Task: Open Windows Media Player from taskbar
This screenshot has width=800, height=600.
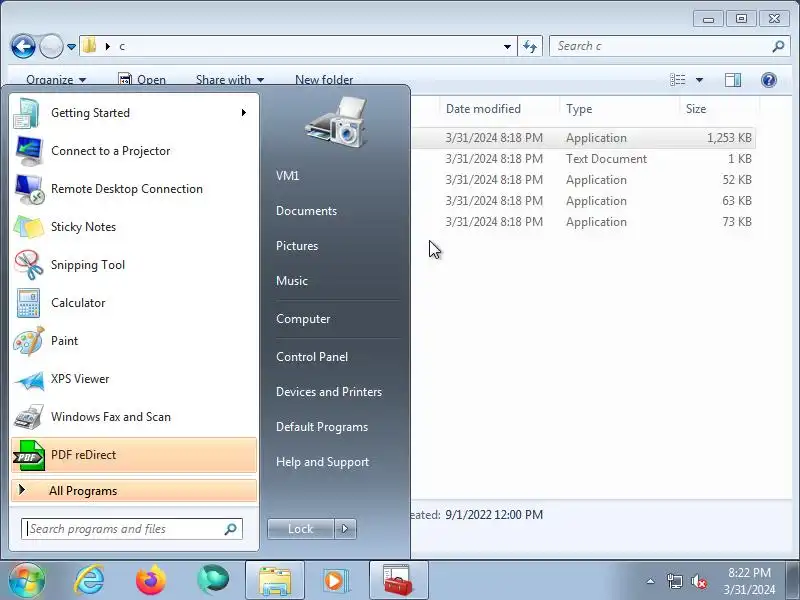Action: (x=336, y=581)
